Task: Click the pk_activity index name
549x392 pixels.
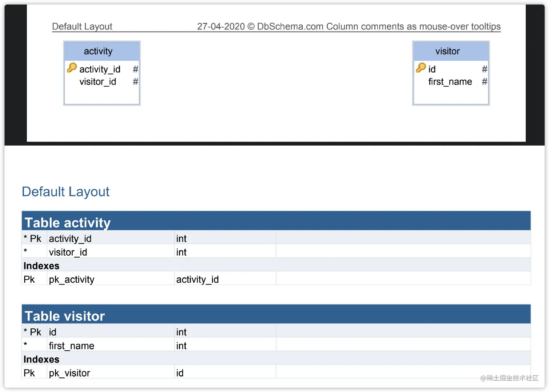Action: point(72,279)
